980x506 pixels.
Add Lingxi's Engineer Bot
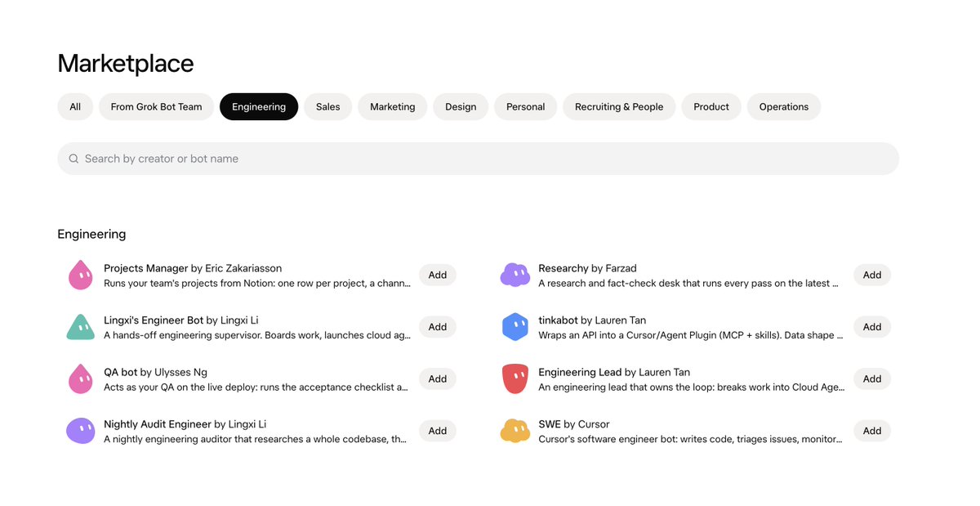pos(438,327)
